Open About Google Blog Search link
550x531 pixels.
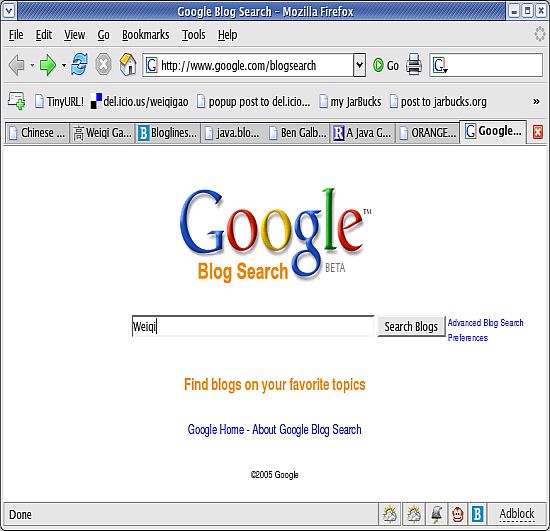(307, 429)
